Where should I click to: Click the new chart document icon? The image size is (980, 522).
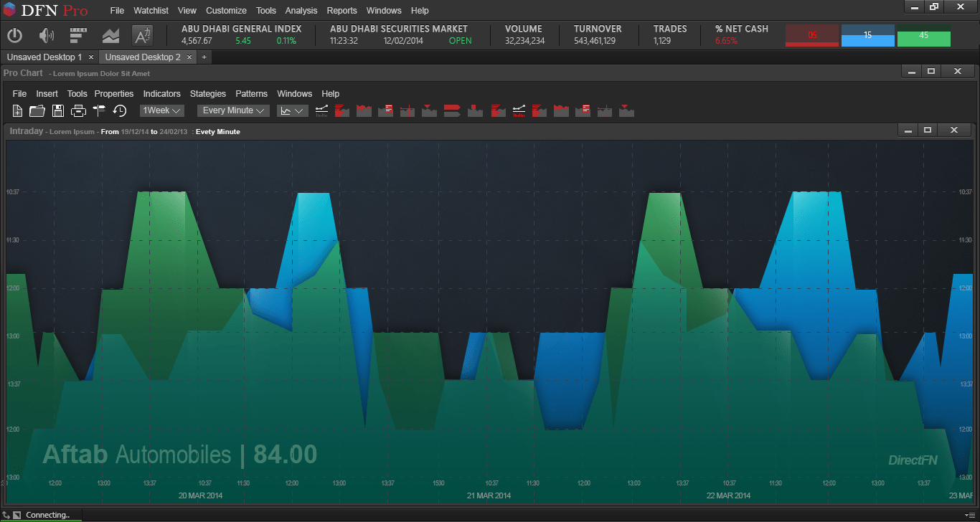click(18, 111)
